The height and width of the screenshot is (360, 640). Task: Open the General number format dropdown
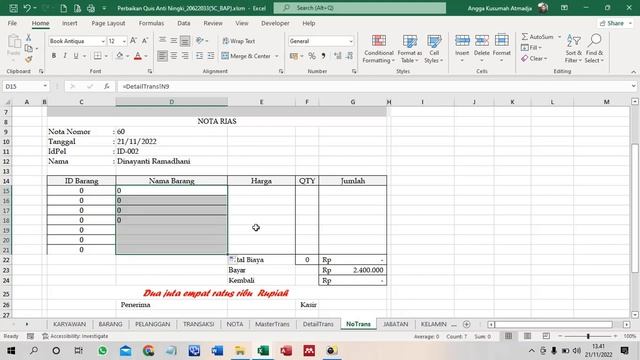(x=351, y=41)
